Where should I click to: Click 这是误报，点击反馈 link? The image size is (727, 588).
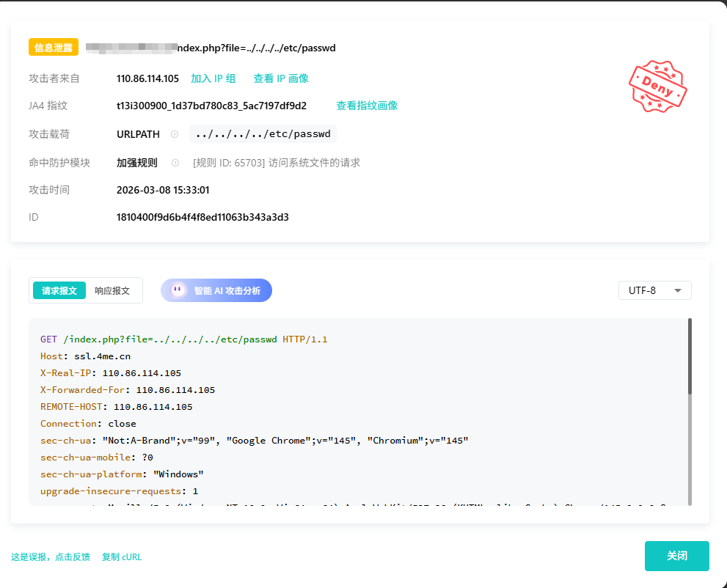coord(51,556)
